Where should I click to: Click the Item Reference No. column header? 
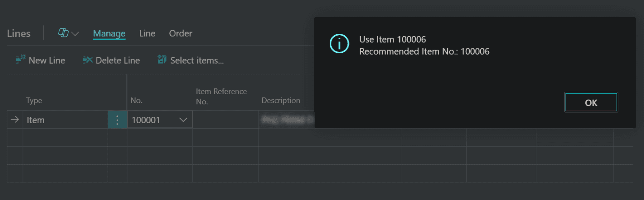coord(221,96)
